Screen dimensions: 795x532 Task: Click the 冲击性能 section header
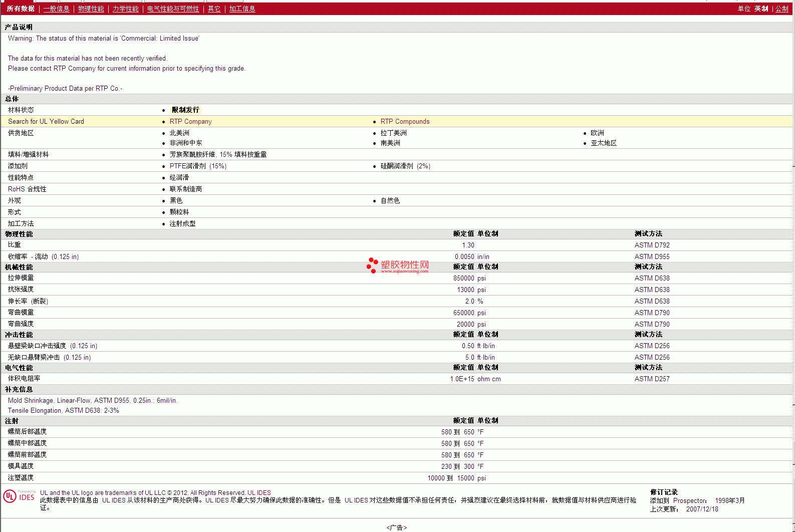pos(19,335)
